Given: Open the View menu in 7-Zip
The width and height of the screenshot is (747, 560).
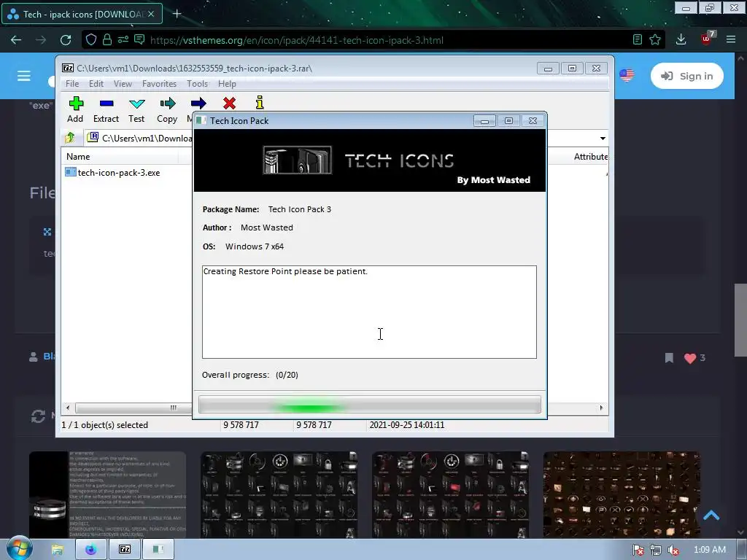Looking at the screenshot, I should tap(123, 84).
